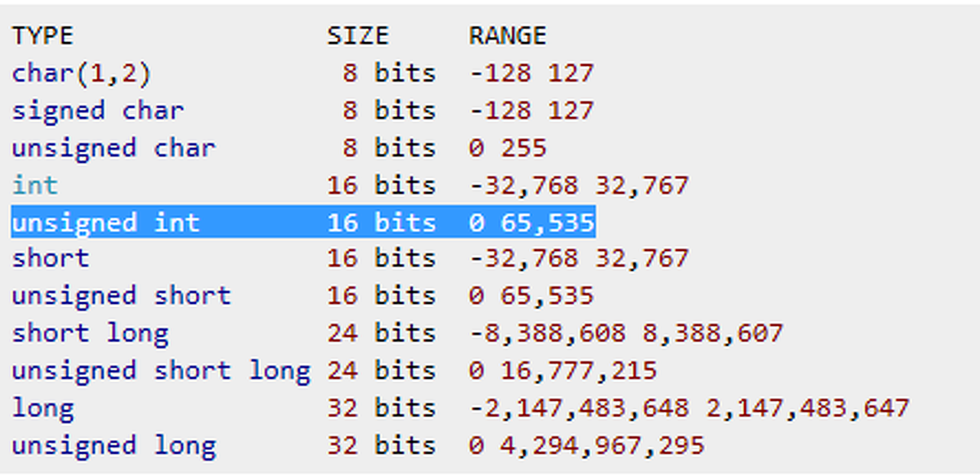
Task: Click the 0 255 range value
Action: [508, 148]
